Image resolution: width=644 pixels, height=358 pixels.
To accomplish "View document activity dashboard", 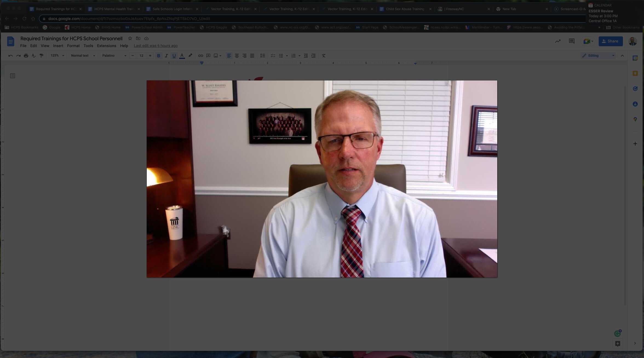I will pos(558,41).
